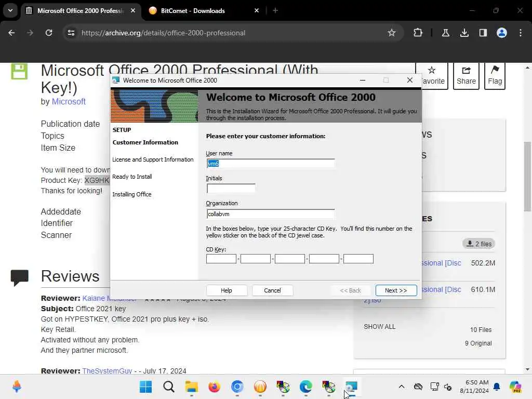Click the Reviews speech bubble icon
Viewport: 532px width, 399px height.
[19, 277]
